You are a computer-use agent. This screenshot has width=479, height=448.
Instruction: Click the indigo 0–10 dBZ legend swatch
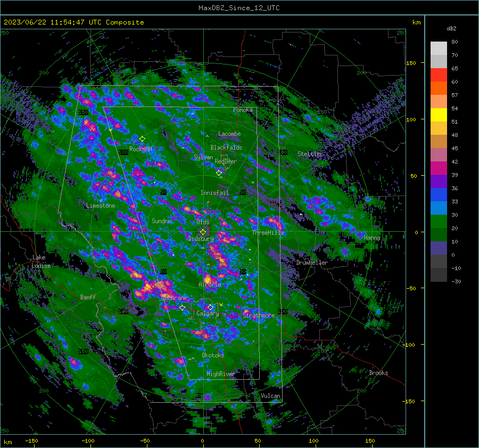pos(439,248)
